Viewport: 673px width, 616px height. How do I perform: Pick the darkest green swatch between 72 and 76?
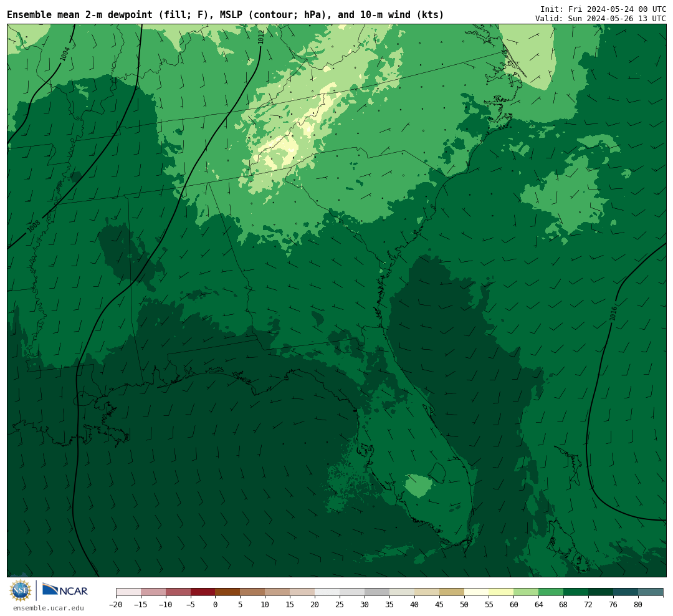click(x=601, y=592)
